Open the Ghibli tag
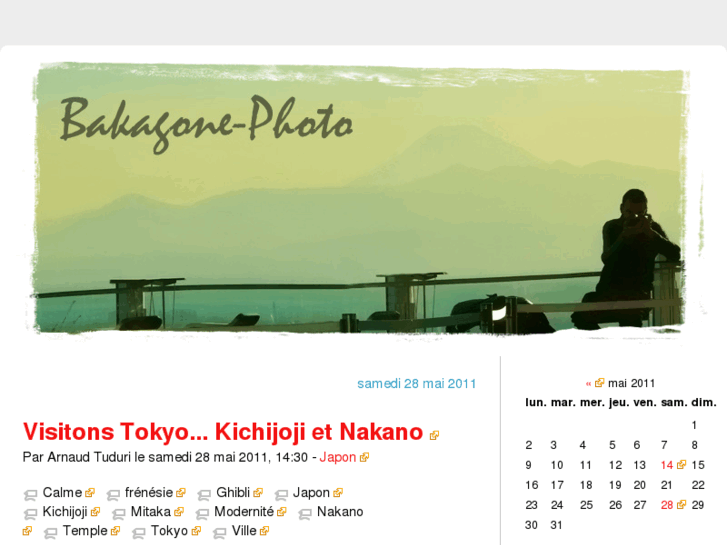This screenshot has width=727, height=545. coord(233,493)
